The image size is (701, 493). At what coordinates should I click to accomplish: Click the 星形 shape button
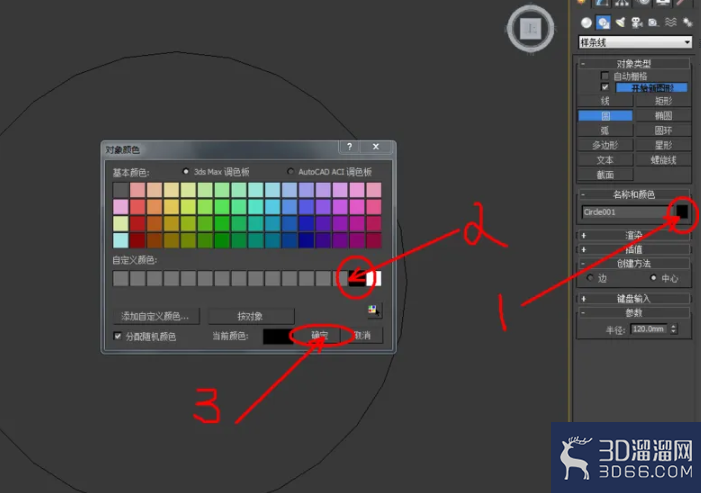coord(663,145)
